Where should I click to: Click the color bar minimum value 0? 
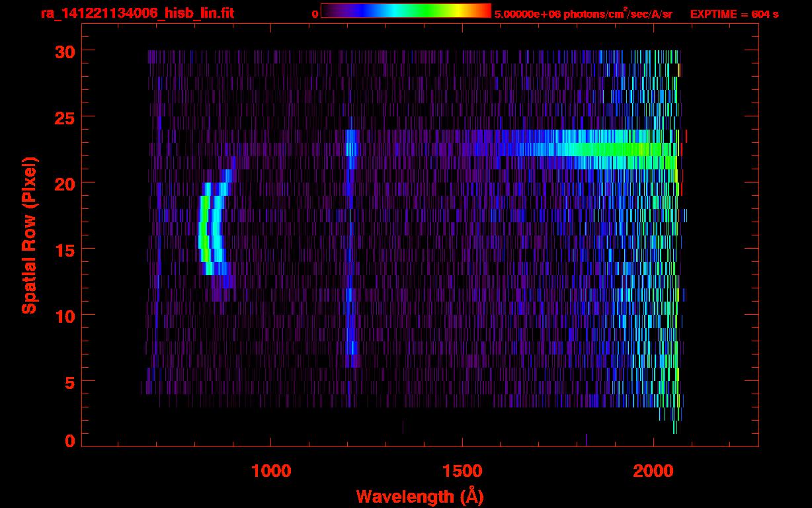(315, 14)
